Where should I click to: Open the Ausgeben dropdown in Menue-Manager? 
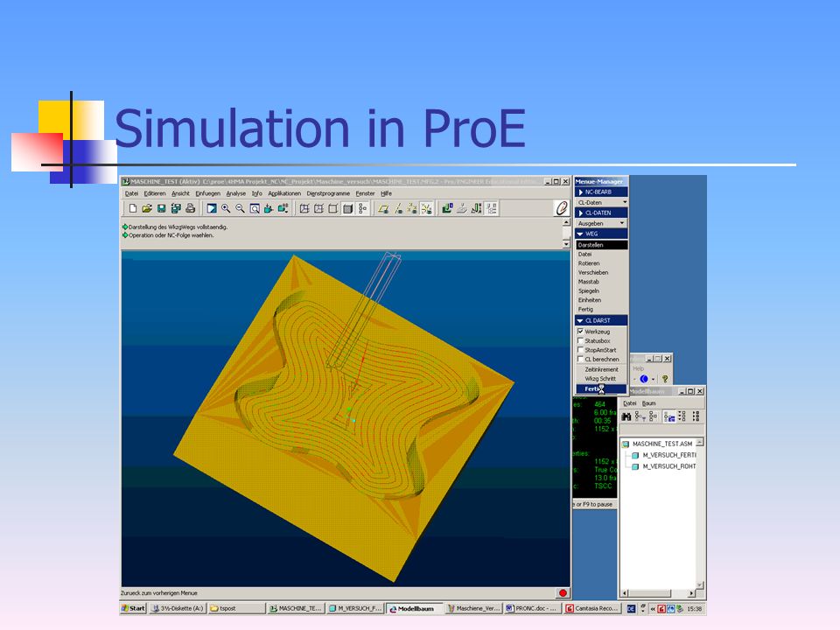click(602, 223)
